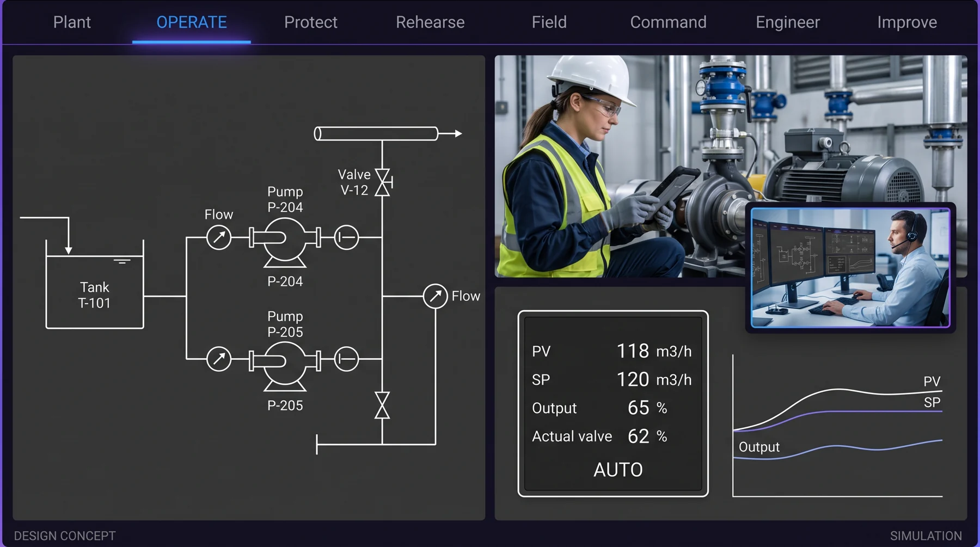Click the SP trend line label
The image size is (980, 547).
click(x=932, y=403)
